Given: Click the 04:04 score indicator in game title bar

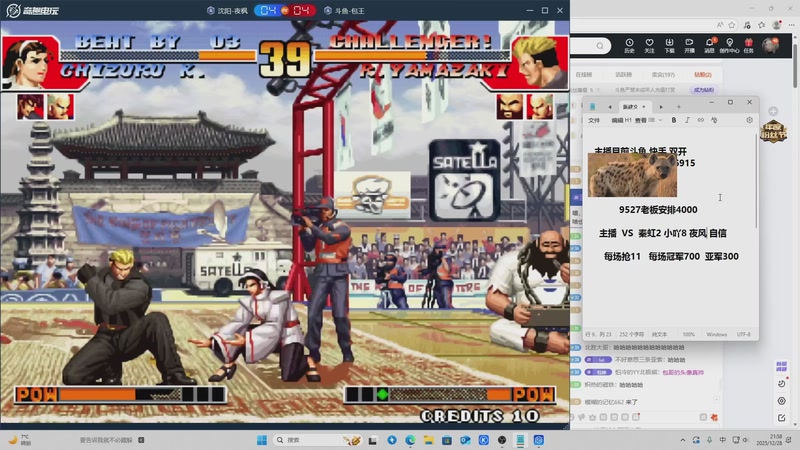Looking at the screenshot, I should coord(285,10).
